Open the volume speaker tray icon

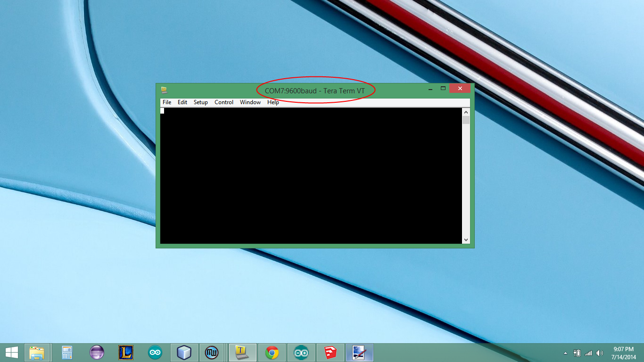click(x=600, y=353)
